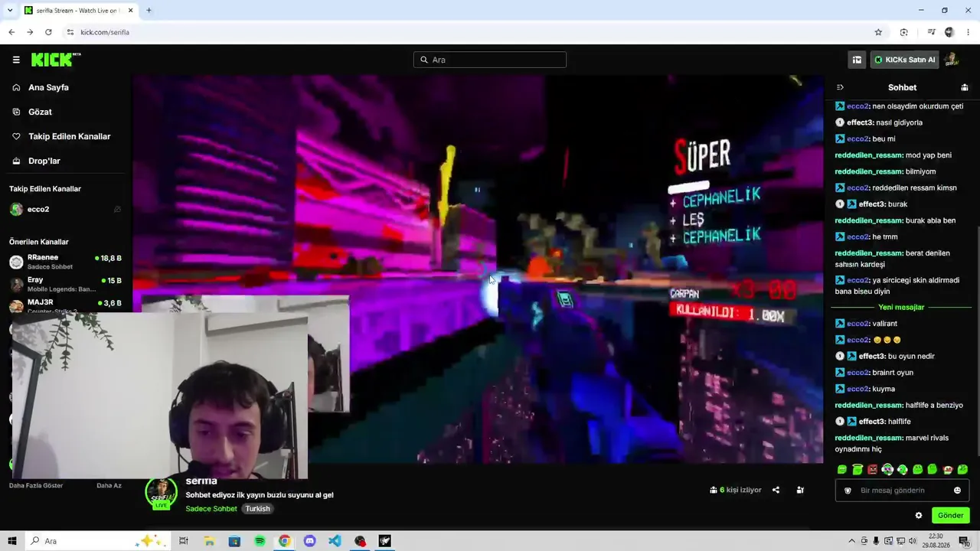Open the Kick hamburger sidebar menu
This screenshot has width=980, height=551.
pos(16,60)
